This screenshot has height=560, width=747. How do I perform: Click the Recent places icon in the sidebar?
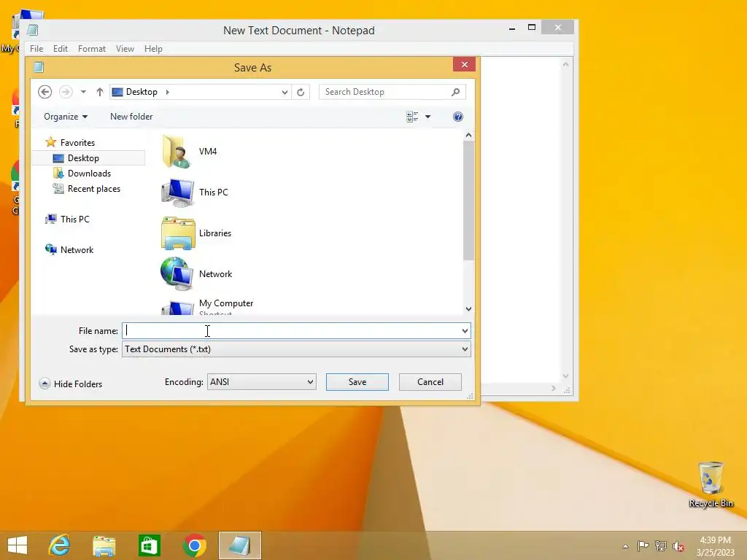58,189
